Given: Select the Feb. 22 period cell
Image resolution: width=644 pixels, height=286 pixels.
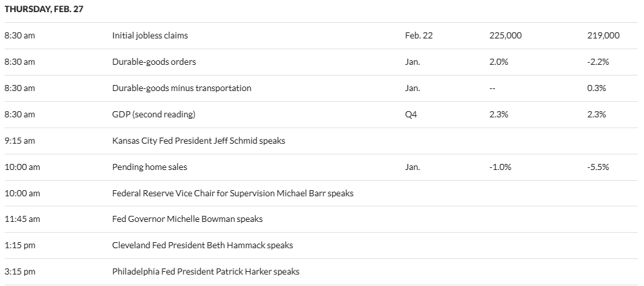Looking at the screenshot, I should (x=418, y=35).
